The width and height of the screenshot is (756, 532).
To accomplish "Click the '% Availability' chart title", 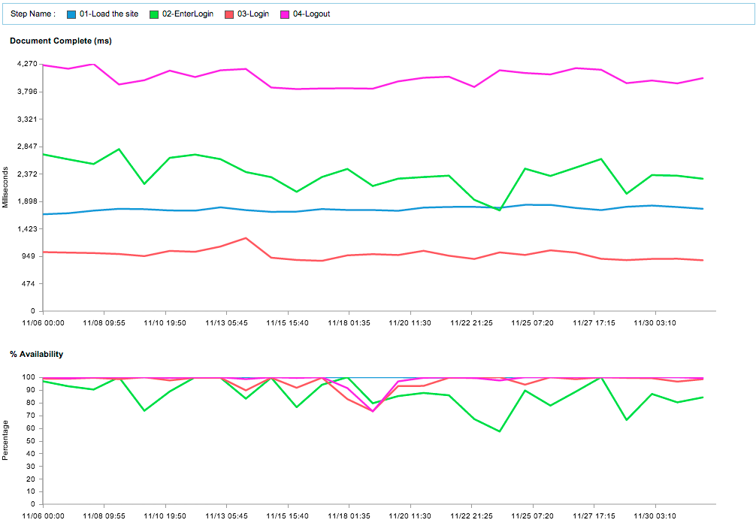I will point(37,354).
